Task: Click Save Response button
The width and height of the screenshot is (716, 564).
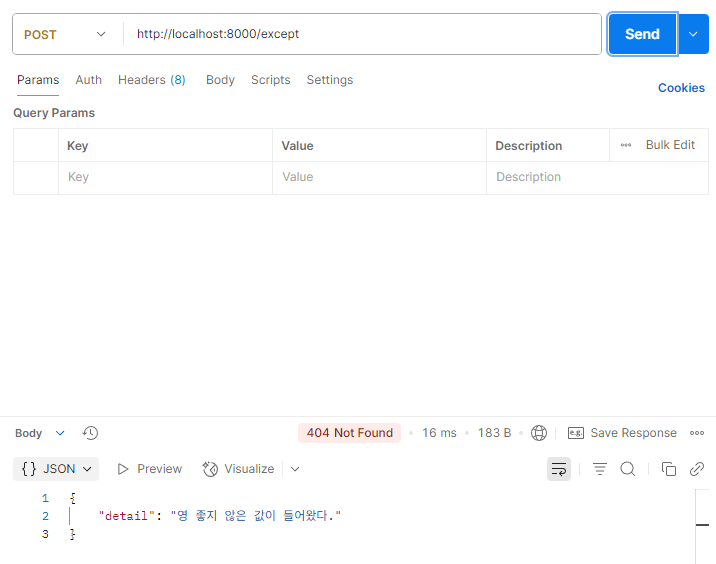Action: 622,433
